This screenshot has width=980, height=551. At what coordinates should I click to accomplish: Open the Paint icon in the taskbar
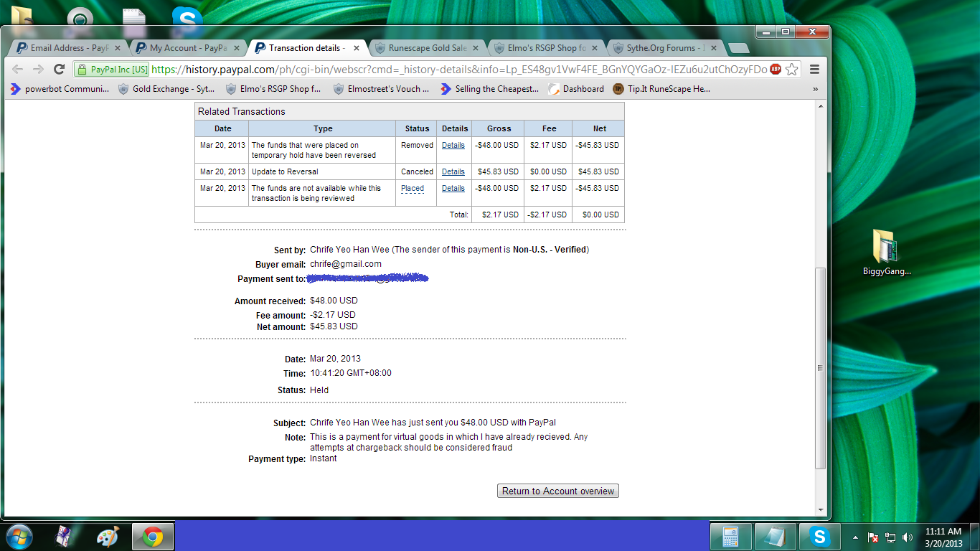tap(108, 536)
